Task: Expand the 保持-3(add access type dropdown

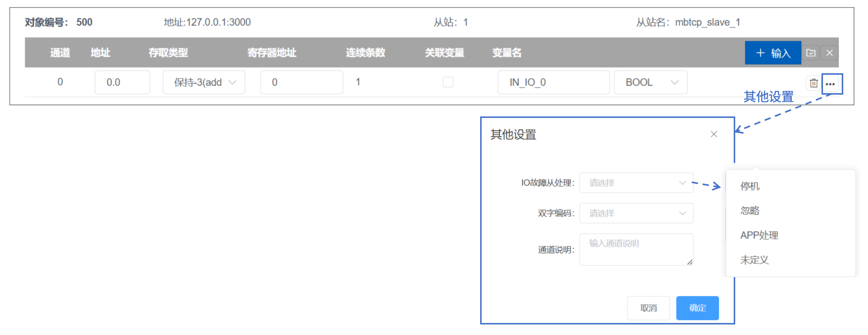Action: click(x=204, y=82)
